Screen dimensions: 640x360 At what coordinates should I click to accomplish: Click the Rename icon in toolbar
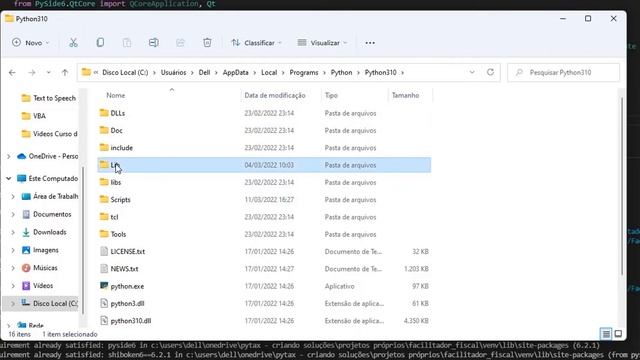coord(154,42)
